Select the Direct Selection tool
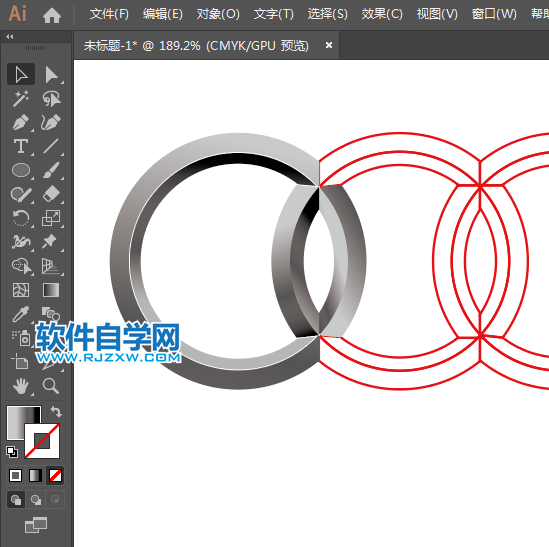Viewport: 549px width, 547px height. [51, 74]
